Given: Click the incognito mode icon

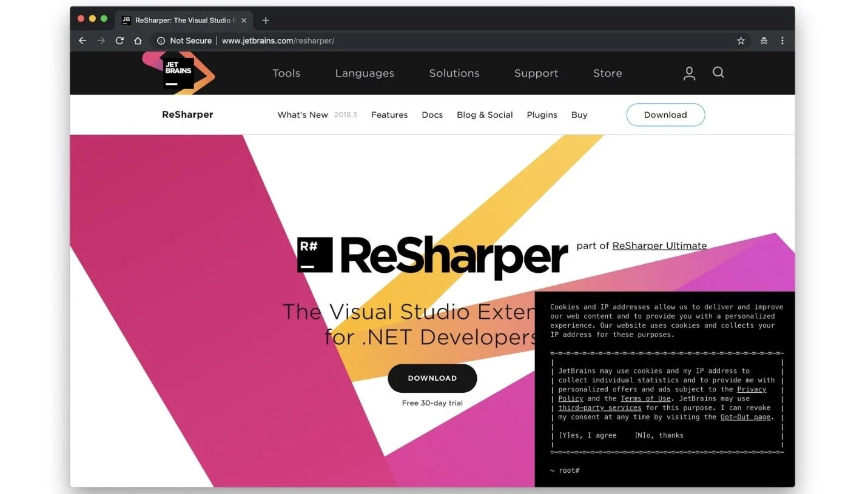Looking at the screenshot, I should [764, 41].
